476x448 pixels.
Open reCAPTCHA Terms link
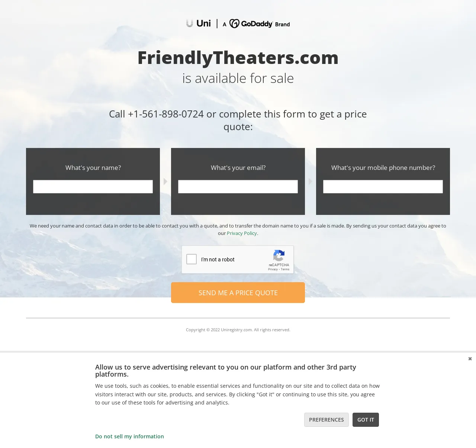point(285,269)
